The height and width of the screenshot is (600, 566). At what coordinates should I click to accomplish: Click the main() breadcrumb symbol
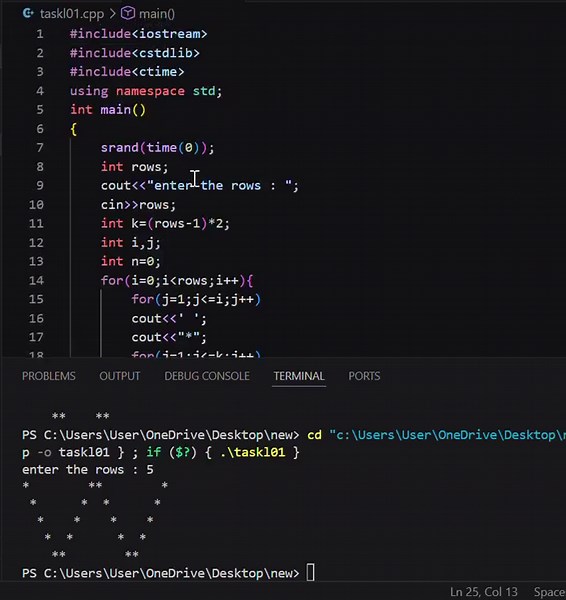tap(157, 14)
